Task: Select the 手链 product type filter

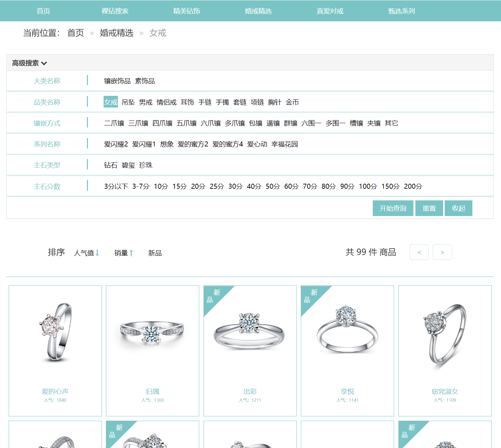Action: 205,102
